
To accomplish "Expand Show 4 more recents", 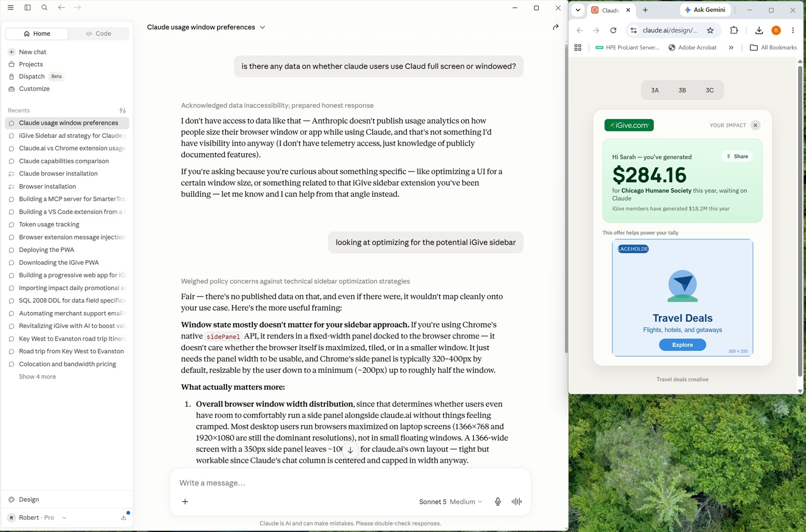I will point(37,376).
